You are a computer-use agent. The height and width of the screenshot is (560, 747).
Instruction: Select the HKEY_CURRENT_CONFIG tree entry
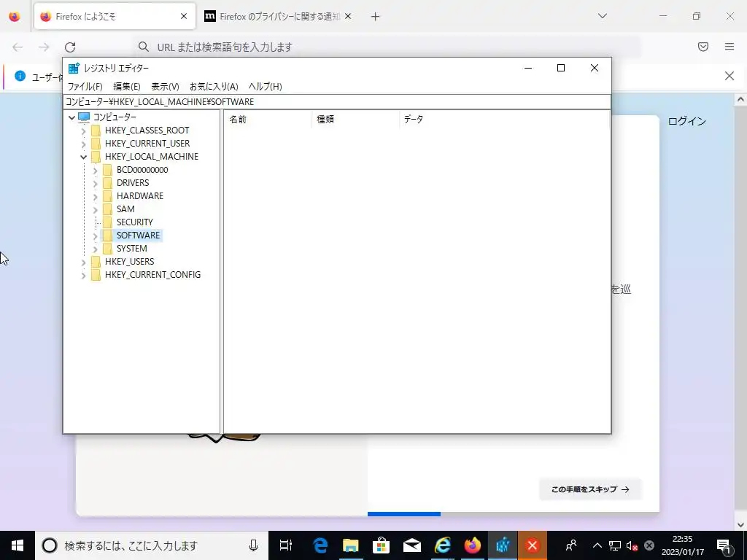pyautogui.click(x=152, y=275)
